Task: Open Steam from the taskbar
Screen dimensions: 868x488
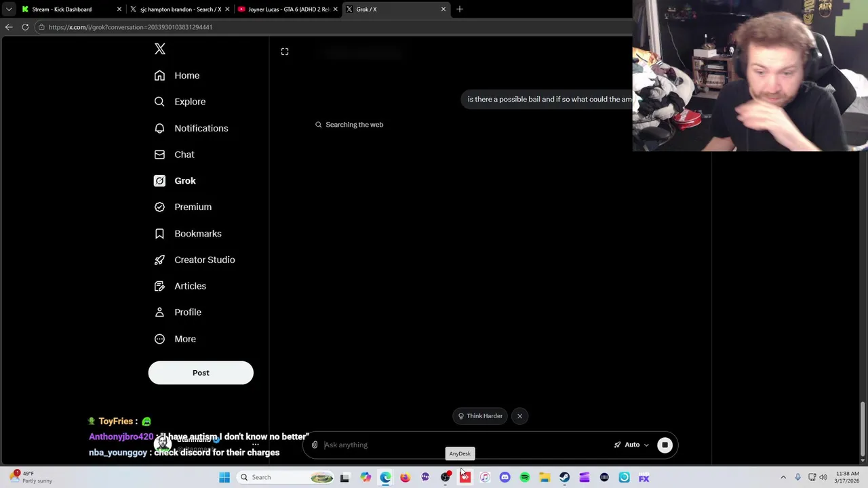Action: 564,477
